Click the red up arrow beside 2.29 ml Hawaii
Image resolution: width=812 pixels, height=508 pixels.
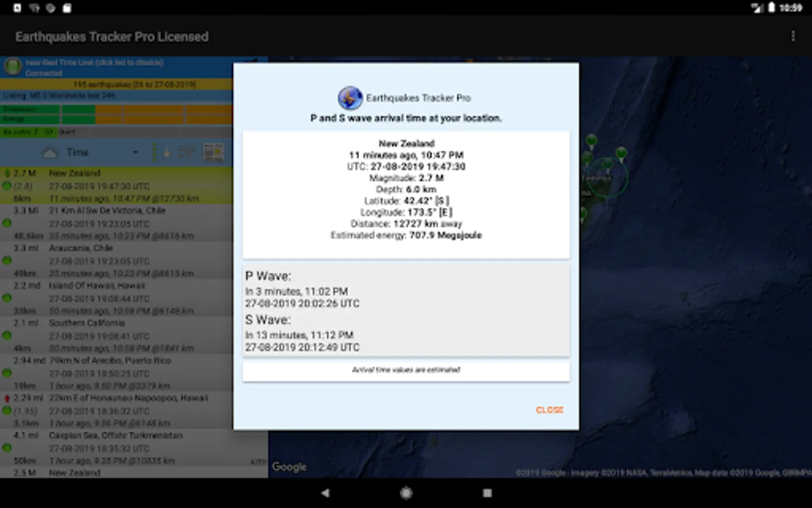(x=7, y=398)
